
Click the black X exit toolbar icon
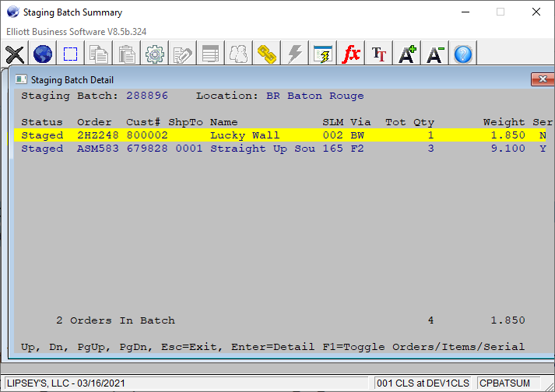[15, 54]
